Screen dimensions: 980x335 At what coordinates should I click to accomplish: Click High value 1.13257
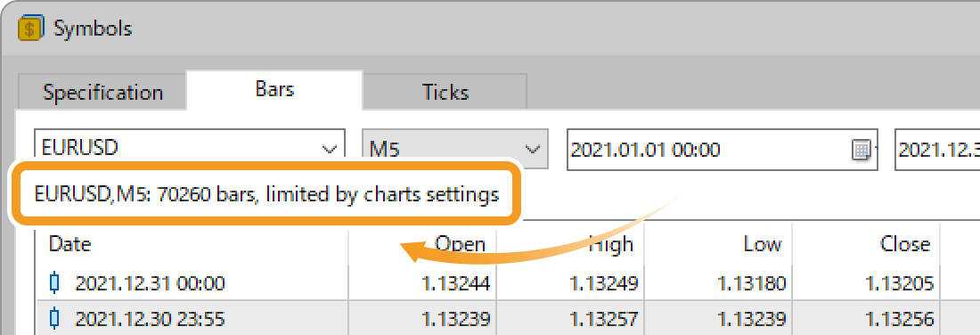coord(604,320)
